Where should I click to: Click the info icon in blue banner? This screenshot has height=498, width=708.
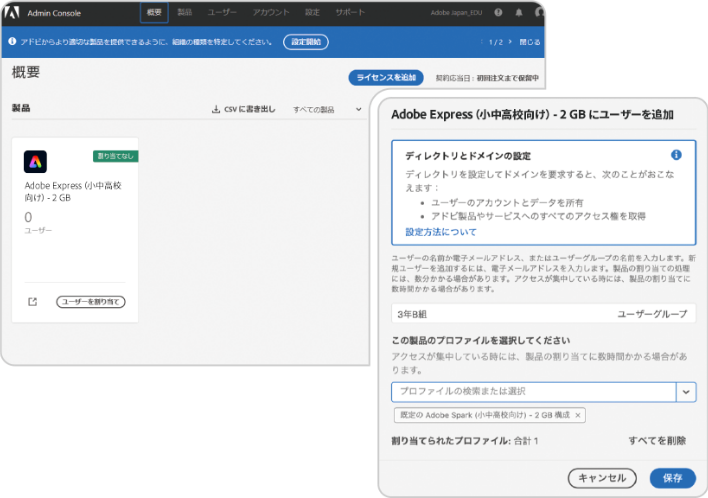[x=12, y=41]
